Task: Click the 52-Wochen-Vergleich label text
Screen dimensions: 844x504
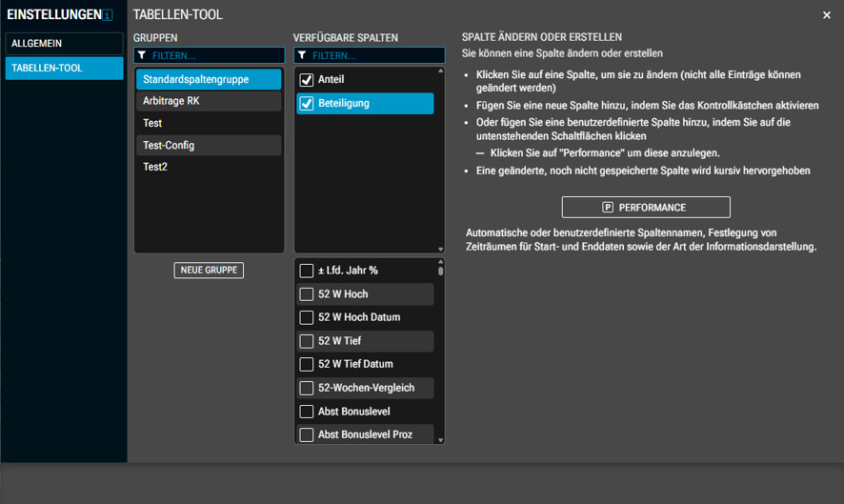Action: (366, 388)
